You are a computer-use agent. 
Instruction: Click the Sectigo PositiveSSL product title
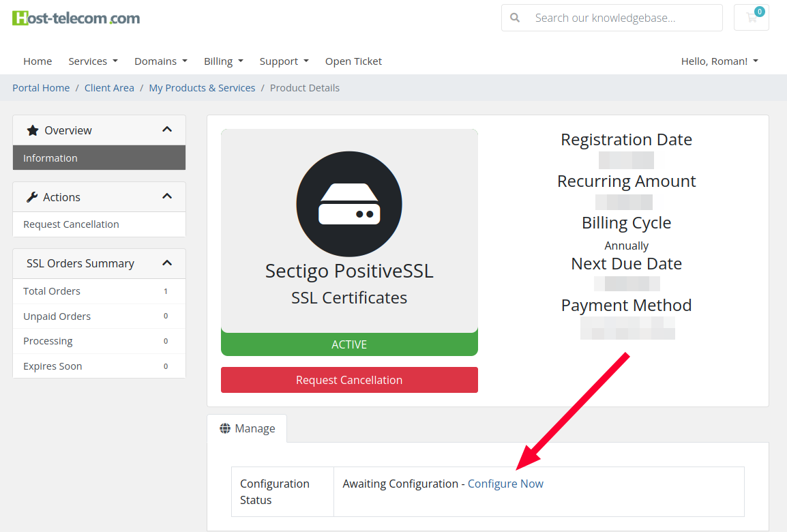coord(349,271)
